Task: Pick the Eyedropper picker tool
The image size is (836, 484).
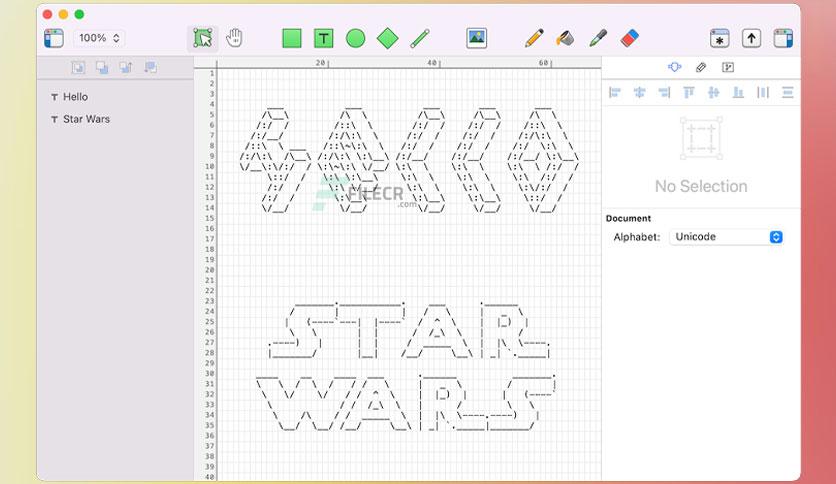Action: pos(598,38)
